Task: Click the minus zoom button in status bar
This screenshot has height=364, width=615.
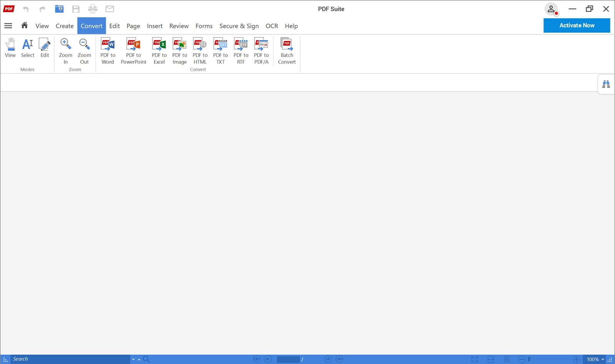Action: pos(522,359)
